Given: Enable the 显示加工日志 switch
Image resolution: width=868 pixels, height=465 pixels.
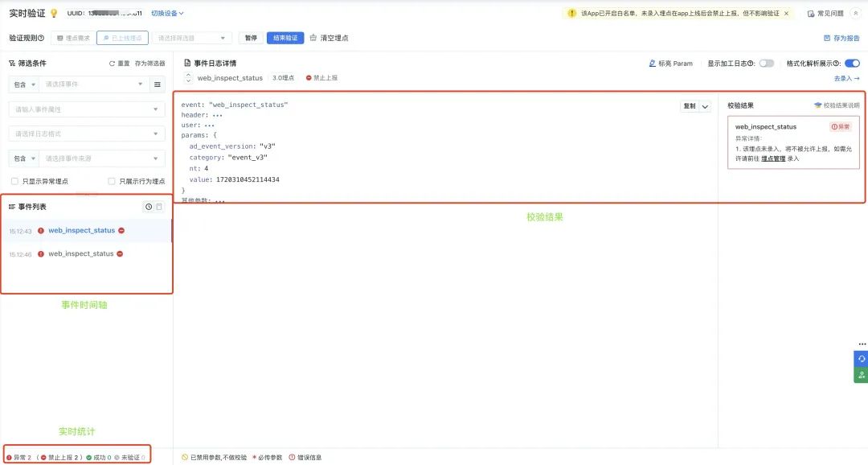Looking at the screenshot, I should [x=766, y=64].
